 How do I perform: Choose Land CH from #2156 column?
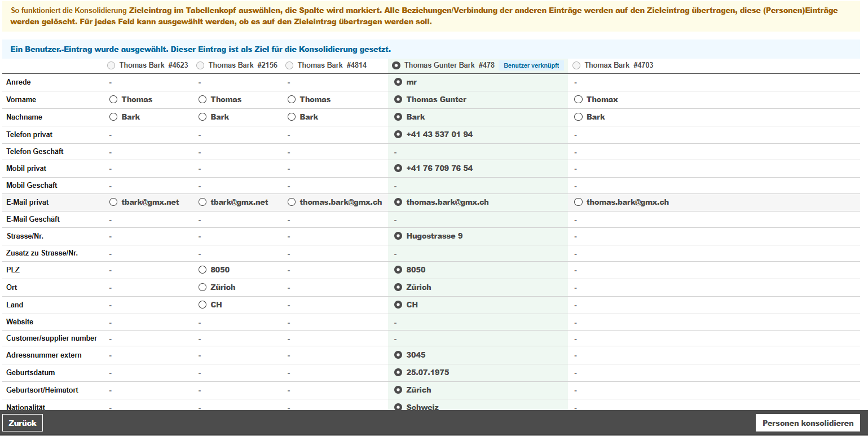point(202,305)
